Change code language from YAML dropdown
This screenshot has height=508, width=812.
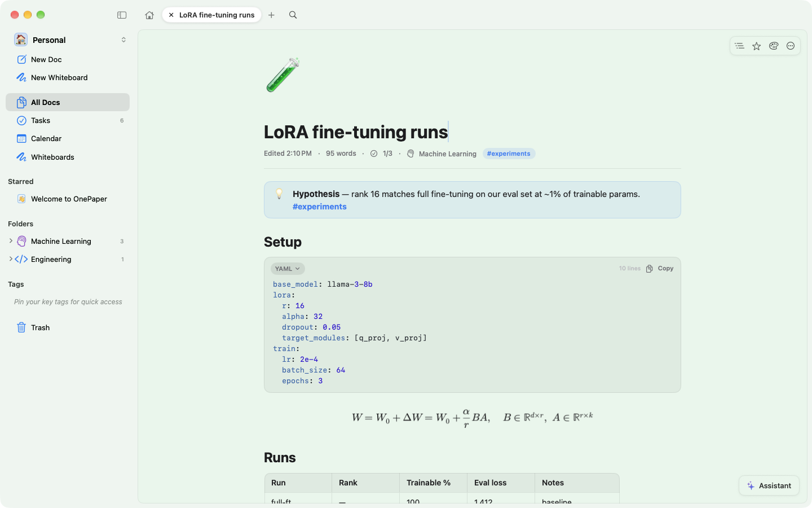click(288, 269)
